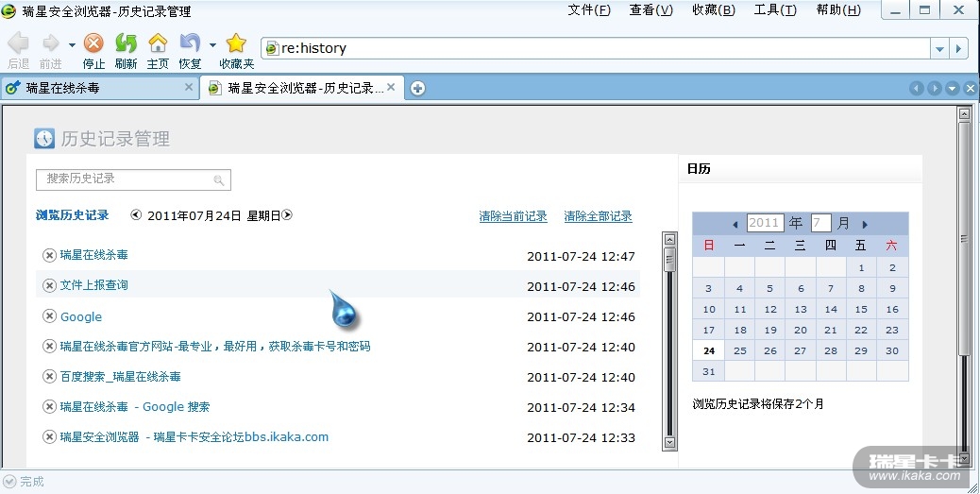The height and width of the screenshot is (494, 980).
Task: Select day 15 in the calendar
Action: click(861, 310)
